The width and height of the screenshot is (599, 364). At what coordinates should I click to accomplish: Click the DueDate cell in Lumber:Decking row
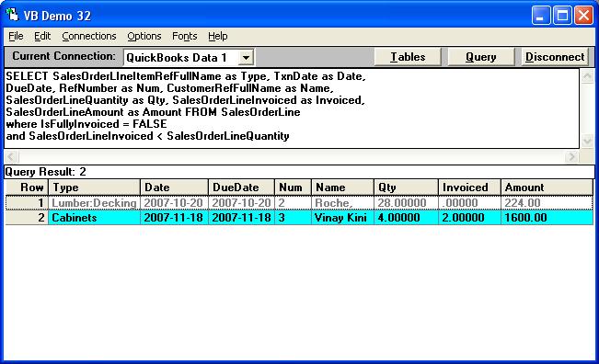click(241, 202)
